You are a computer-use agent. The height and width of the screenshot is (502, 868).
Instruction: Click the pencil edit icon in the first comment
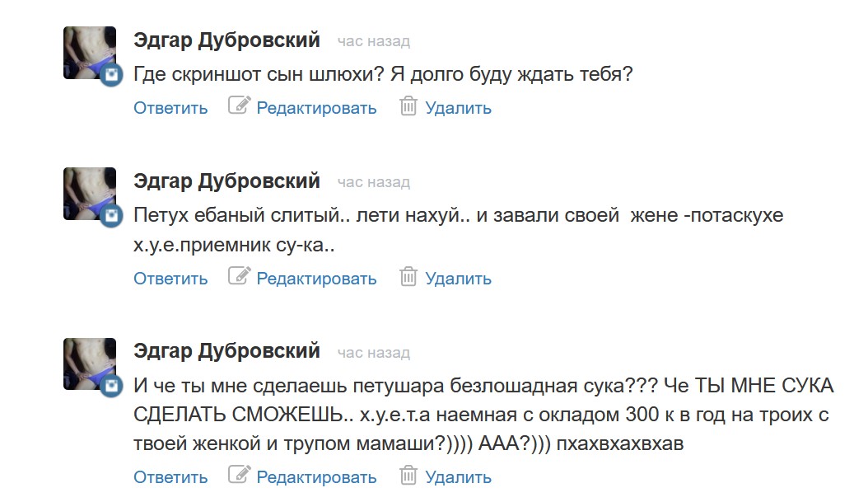tap(239, 106)
